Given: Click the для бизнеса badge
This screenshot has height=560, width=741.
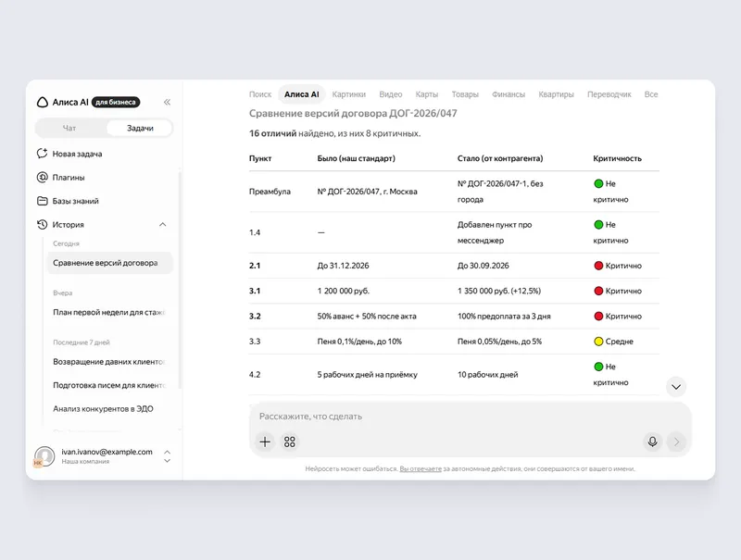Looking at the screenshot, I should tap(116, 102).
